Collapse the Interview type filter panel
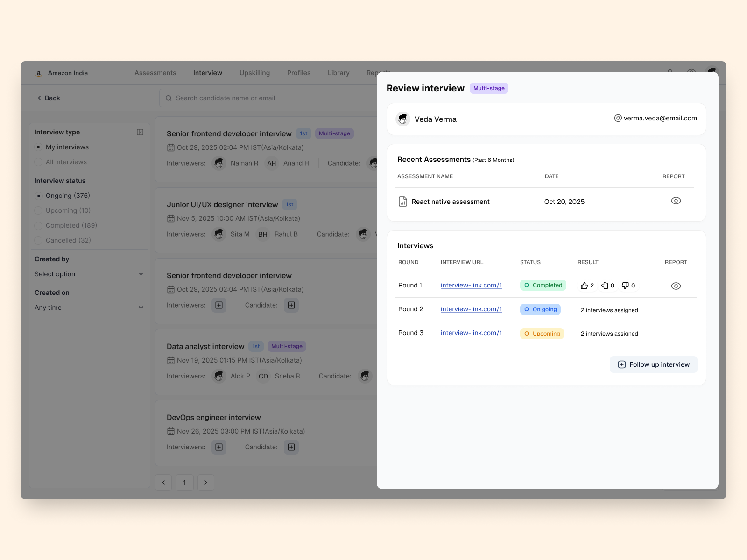 [x=140, y=132]
